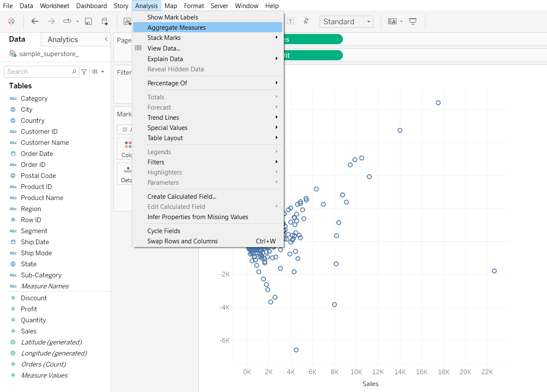Click the Search fields input box

point(38,72)
